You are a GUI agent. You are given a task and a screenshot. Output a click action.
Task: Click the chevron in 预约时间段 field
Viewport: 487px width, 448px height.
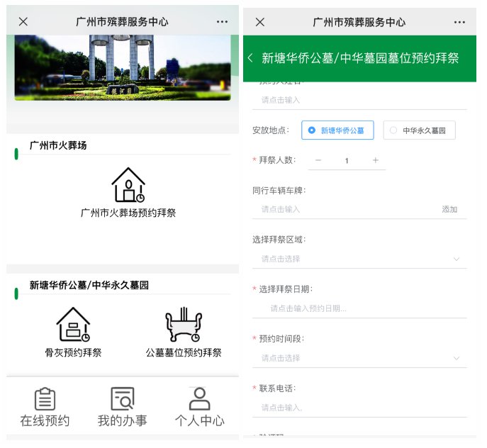coord(457,358)
